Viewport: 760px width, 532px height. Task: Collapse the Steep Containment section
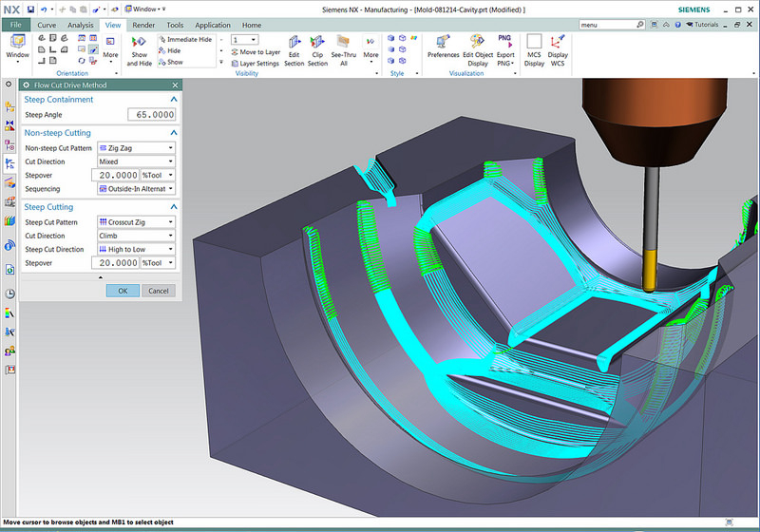[173, 99]
